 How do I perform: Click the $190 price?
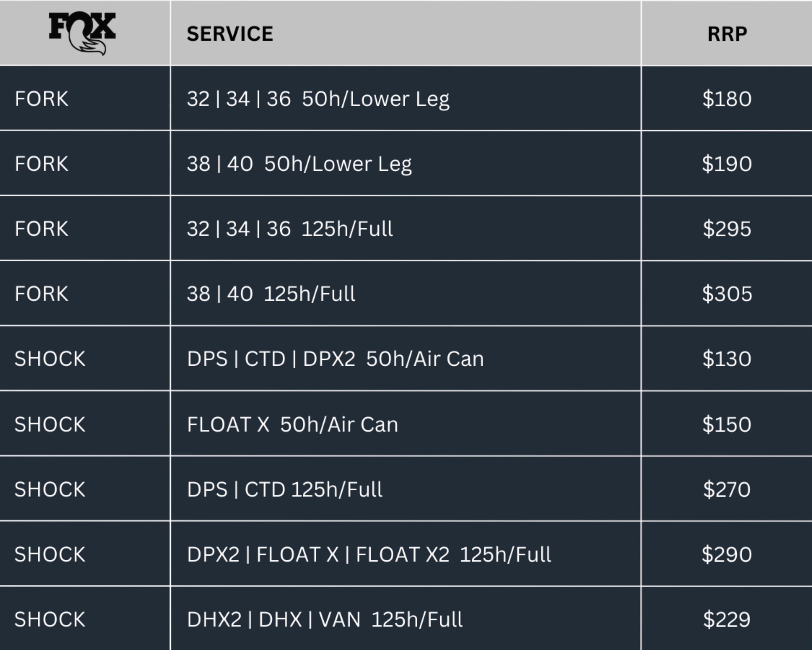click(x=727, y=164)
